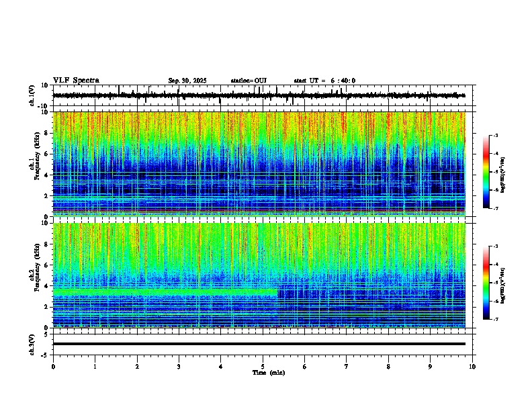Click time axis tick label "10"

(x=472, y=367)
